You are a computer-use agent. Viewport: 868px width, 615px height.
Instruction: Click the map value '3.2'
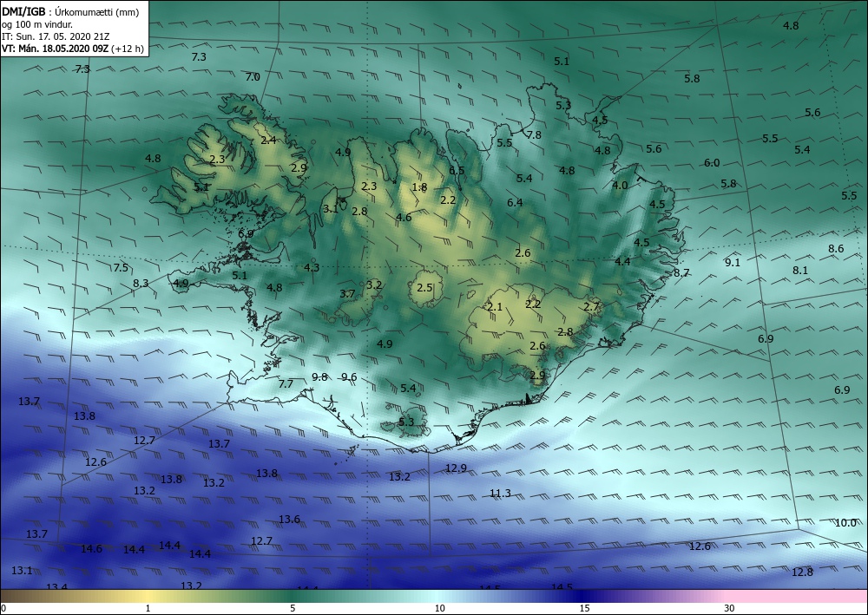pos(374,285)
